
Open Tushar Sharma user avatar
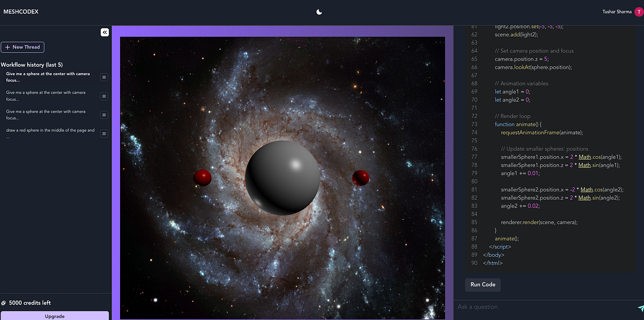coord(639,12)
